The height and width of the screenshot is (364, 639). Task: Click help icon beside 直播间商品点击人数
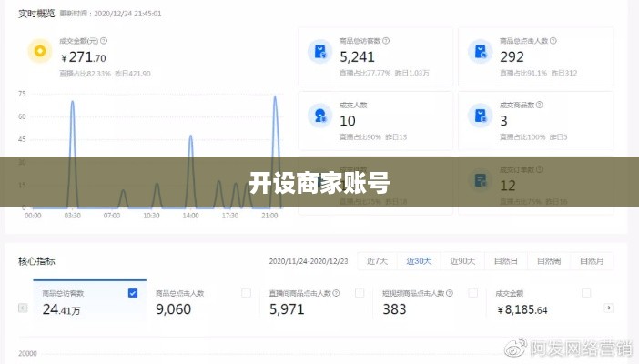click(x=336, y=293)
